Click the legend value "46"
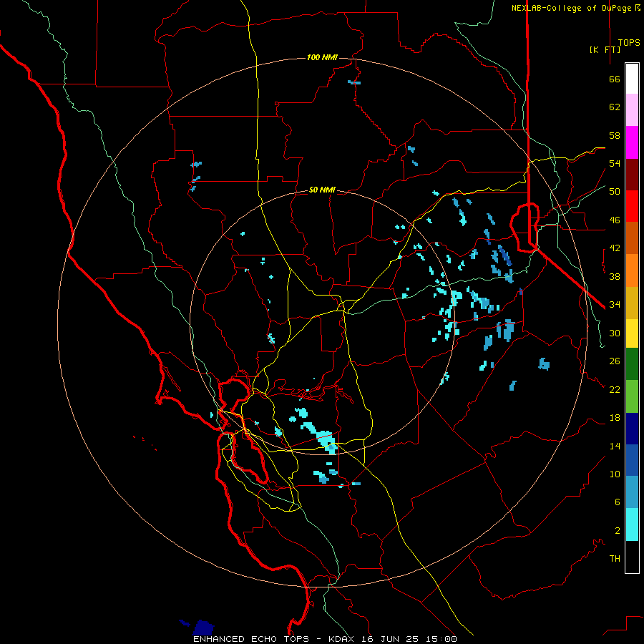 pyautogui.click(x=615, y=220)
